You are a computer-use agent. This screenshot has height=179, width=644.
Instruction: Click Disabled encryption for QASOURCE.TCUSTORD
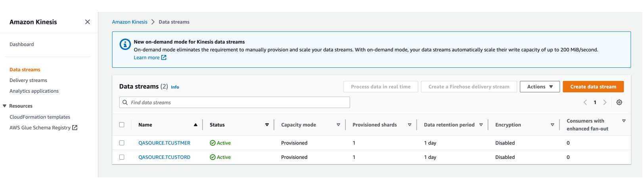tap(506, 158)
